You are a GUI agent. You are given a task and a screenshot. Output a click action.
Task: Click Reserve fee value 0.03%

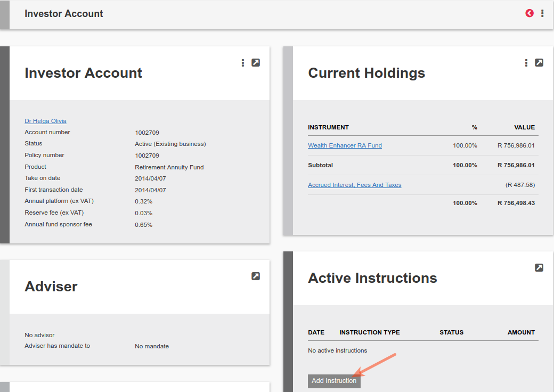tap(143, 213)
